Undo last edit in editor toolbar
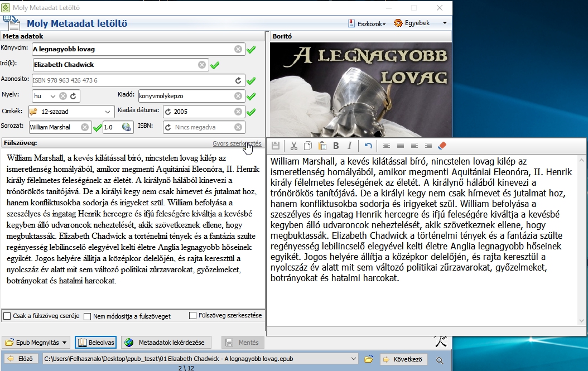 click(x=368, y=146)
